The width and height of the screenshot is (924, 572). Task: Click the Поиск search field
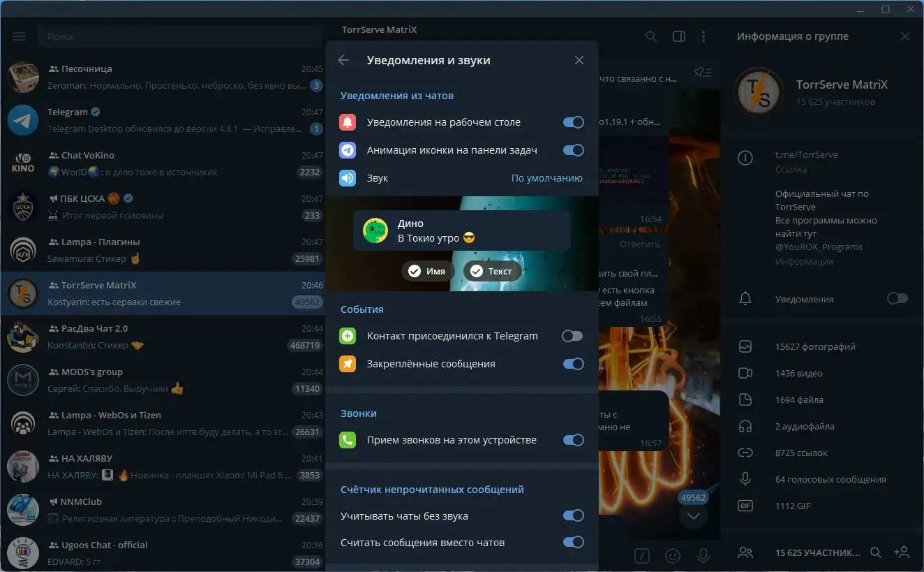pyautogui.click(x=180, y=36)
